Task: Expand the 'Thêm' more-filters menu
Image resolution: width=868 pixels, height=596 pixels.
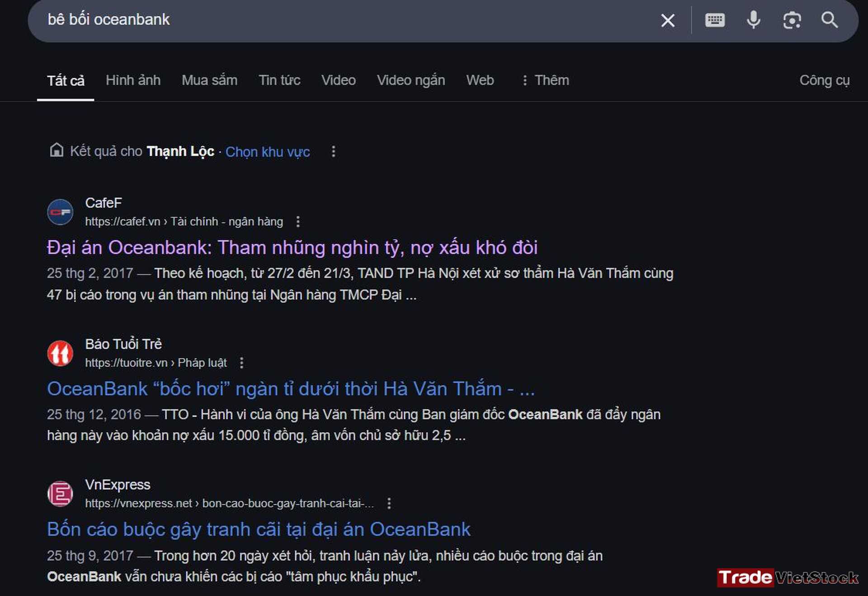Action: 545,80
